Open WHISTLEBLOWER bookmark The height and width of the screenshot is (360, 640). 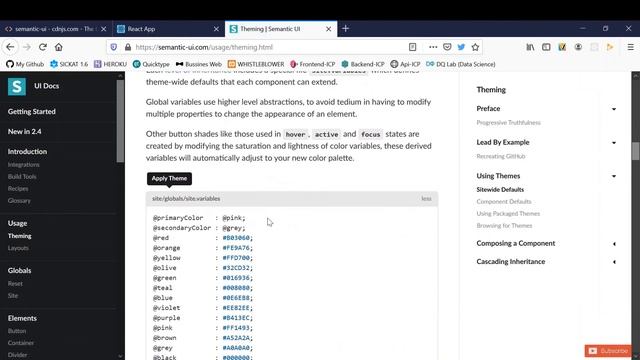[256, 64]
